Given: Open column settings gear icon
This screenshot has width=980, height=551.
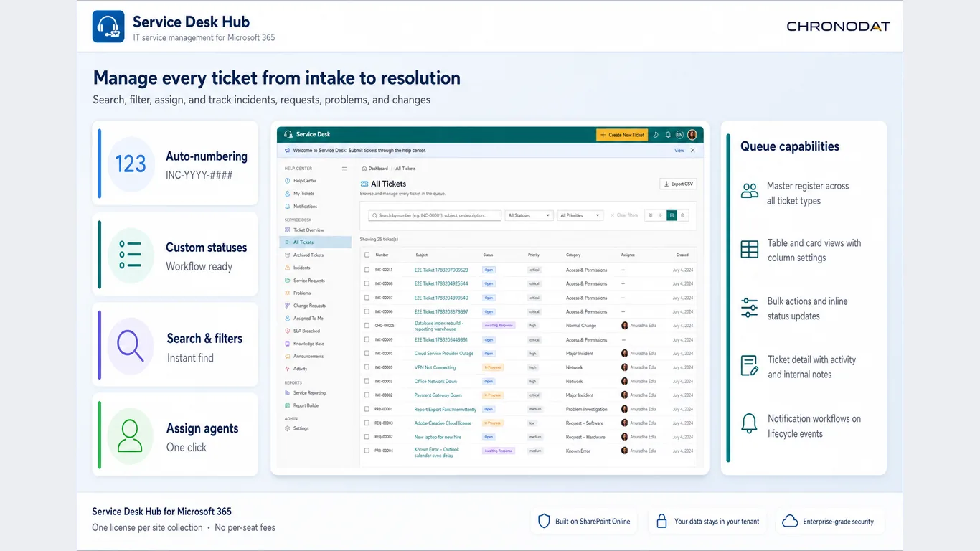Looking at the screenshot, I should pyautogui.click(x=682, y=215).
